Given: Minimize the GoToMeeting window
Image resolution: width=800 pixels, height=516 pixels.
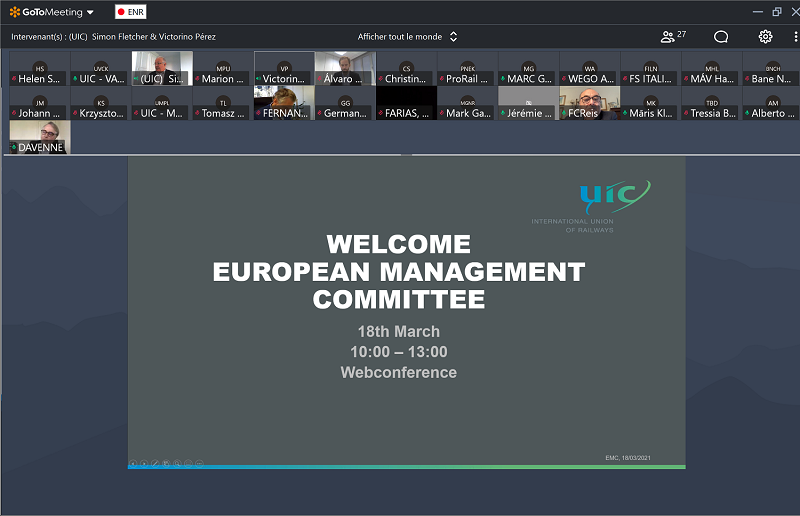Looking at the screenshot, I should pyautogui.click(x=758, y=12).
